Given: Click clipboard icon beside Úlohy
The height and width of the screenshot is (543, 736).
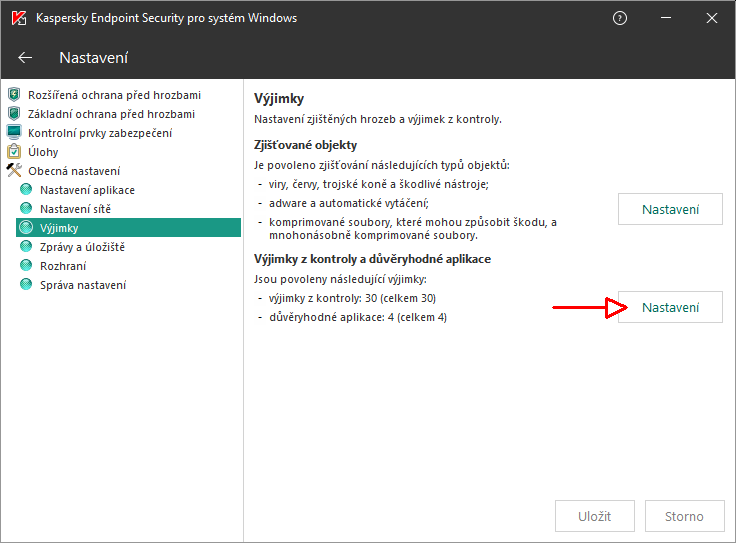Looking at the screenshot, I should coord(14,151).
